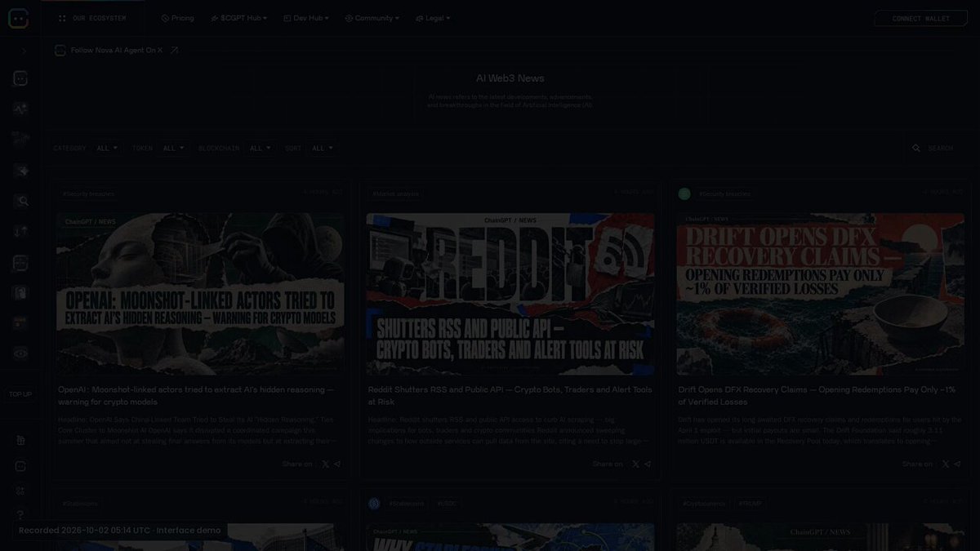The width and height of the screenshot is (980, 551).
Task: Share the OpenAI article on X
Action: tap(326, 464)
